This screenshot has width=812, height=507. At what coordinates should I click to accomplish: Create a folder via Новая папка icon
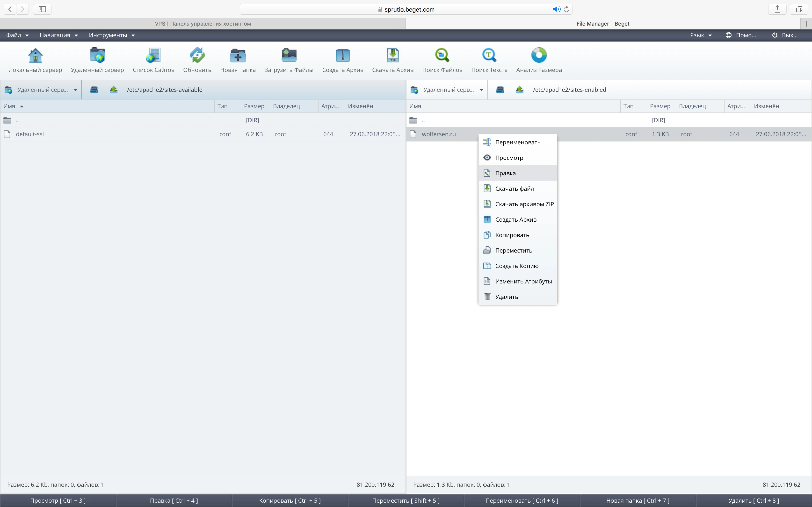tap(238, 56)
